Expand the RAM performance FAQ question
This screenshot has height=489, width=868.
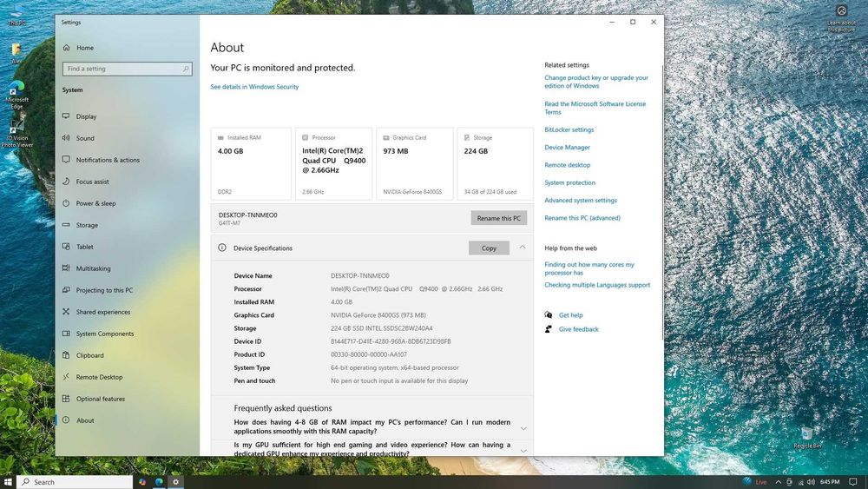click(x=523, y=428)
